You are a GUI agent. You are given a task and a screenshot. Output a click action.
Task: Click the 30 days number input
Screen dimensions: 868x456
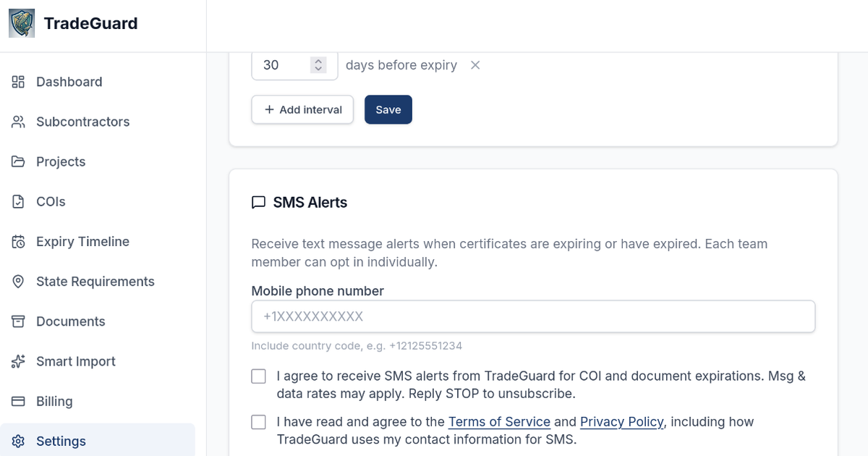294,65
